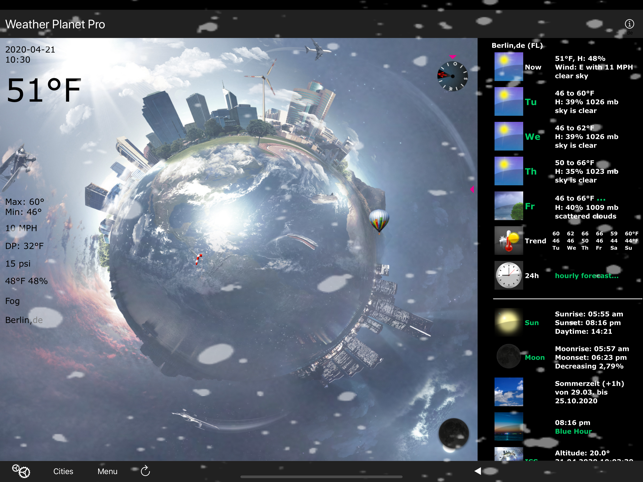This screenshot has height=482, width=643.
Task: Select the Fr day label
Action: 530,206
